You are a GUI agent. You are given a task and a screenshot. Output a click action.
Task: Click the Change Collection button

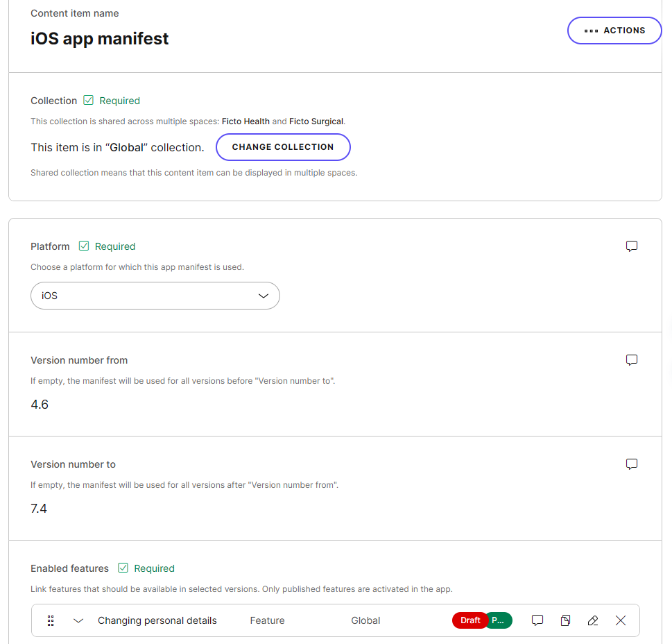click(283, 147)
